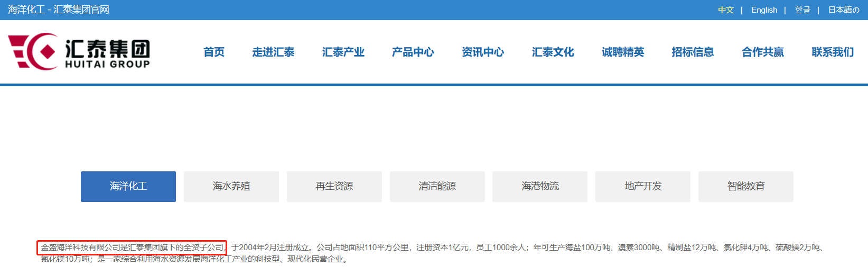Image resolution: width=868 pixels, height=275 pixels.
Task: Switch language to 日本語の
Action: 844,10
